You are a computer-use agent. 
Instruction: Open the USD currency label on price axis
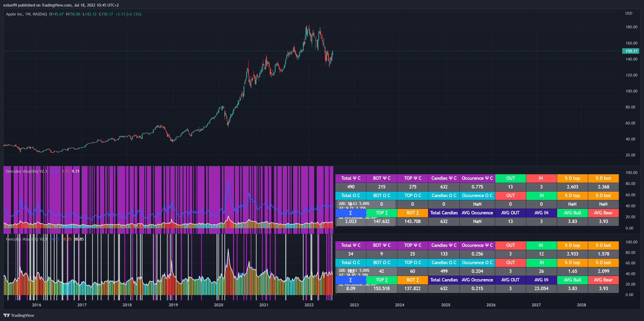[629, 13]
